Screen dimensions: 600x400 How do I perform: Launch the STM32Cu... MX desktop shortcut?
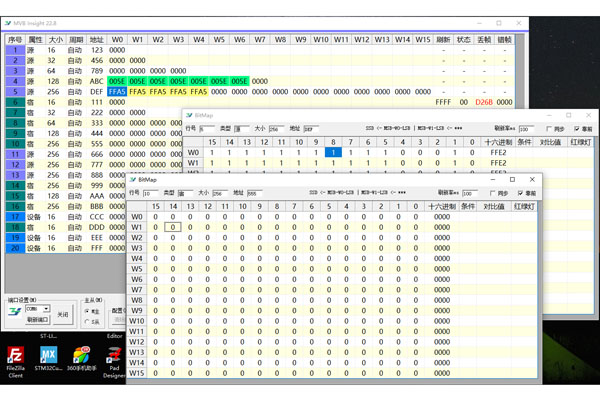point(49,358)
